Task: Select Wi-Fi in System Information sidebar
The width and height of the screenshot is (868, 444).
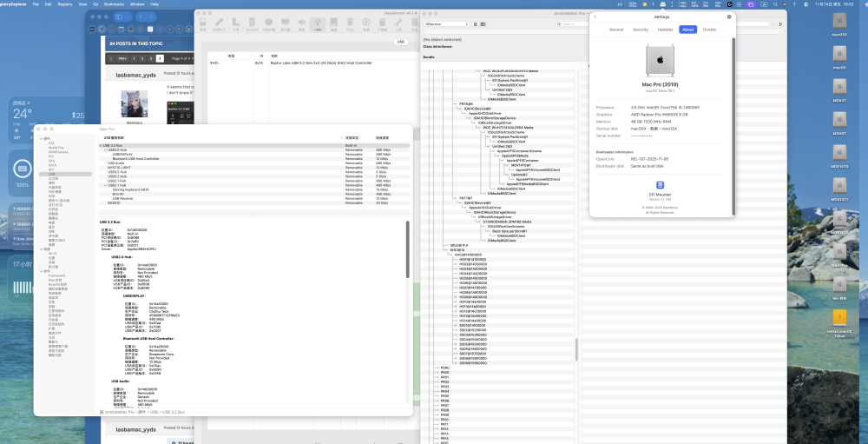Action: click(52, 254)
